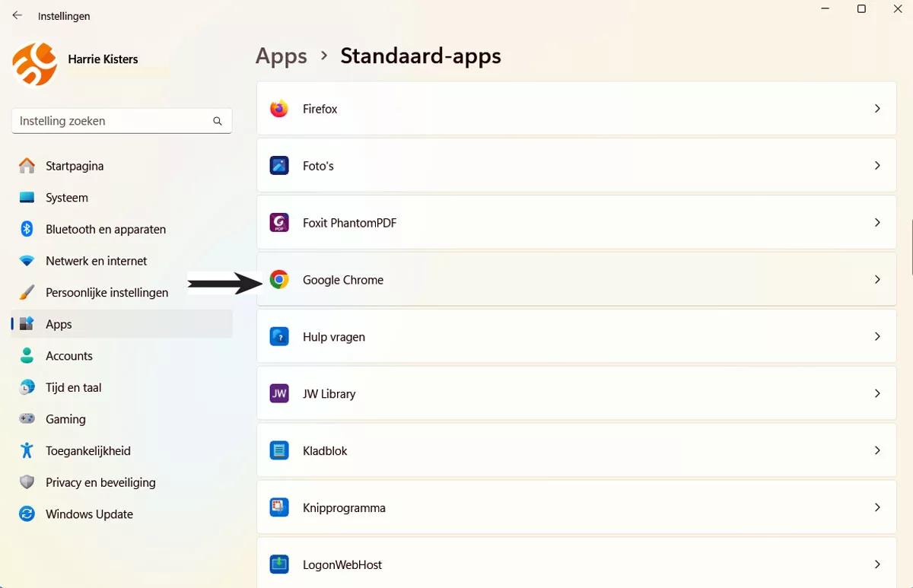
Task: Open Privacy en beveiliging
Action: tap(100, 483)
